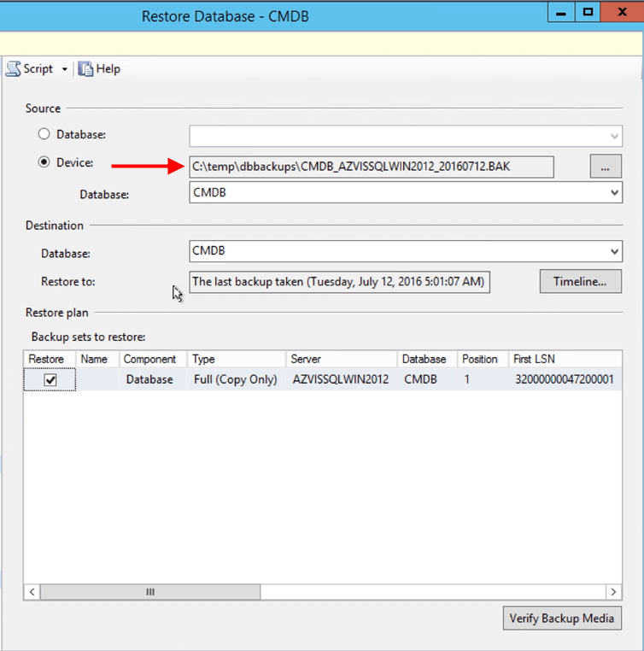644x651 pixels.
Task: Select the Database source radio button
Action: pyautogui.click(x=44, y=134)
